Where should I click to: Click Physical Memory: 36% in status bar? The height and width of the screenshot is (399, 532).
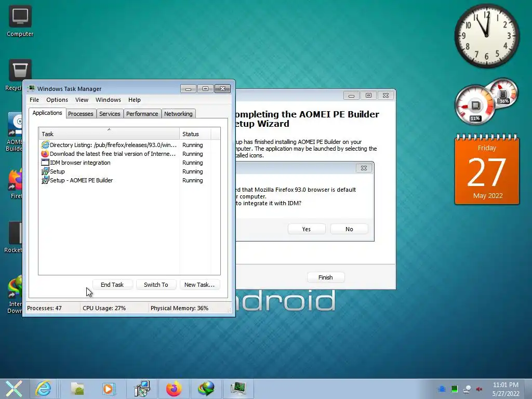click(179, 308)
